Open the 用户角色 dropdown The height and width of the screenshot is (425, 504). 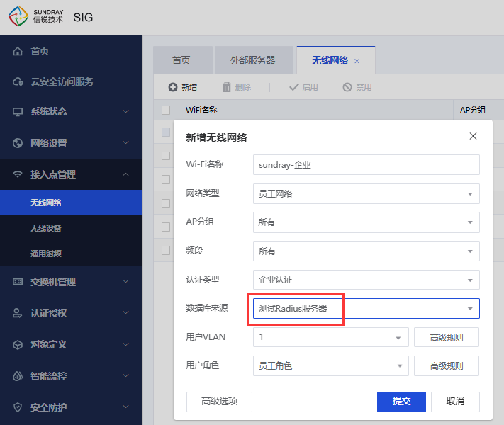pyautogui.click(x=331, y=366)
